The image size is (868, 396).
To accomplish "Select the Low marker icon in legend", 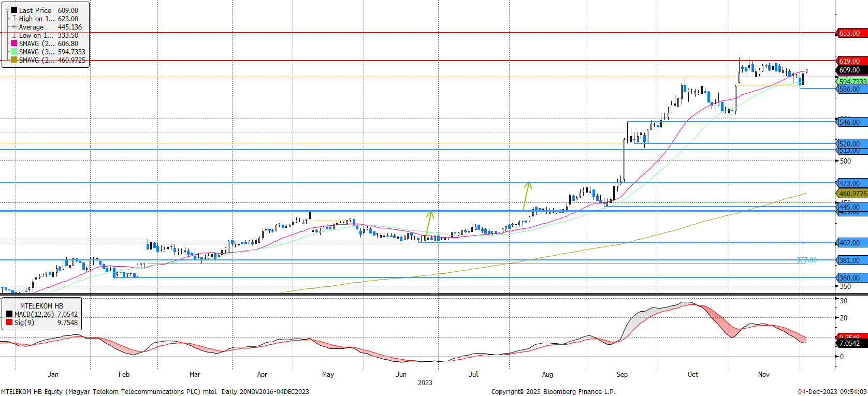I will coord(14,35).
